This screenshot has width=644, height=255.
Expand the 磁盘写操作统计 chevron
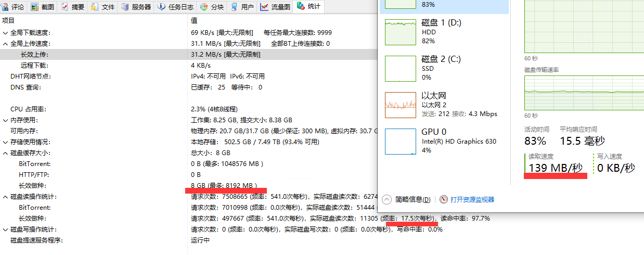coord(5,229)
